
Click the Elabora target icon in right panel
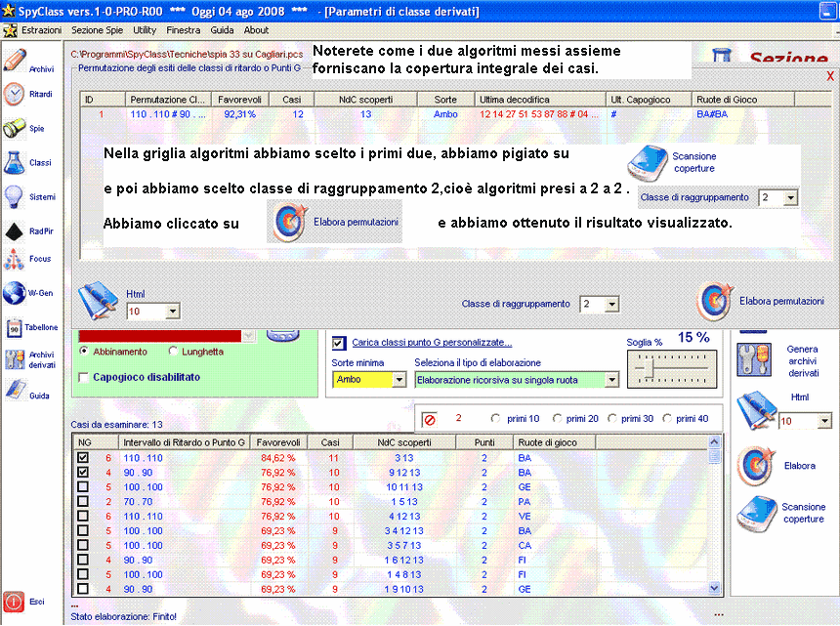coord(755,466)
